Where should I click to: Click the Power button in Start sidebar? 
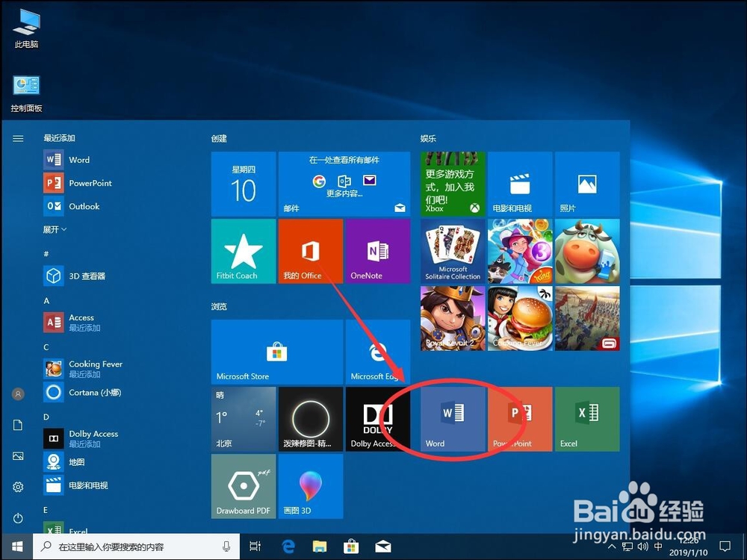pyautogui.click(x=18, y=518)
